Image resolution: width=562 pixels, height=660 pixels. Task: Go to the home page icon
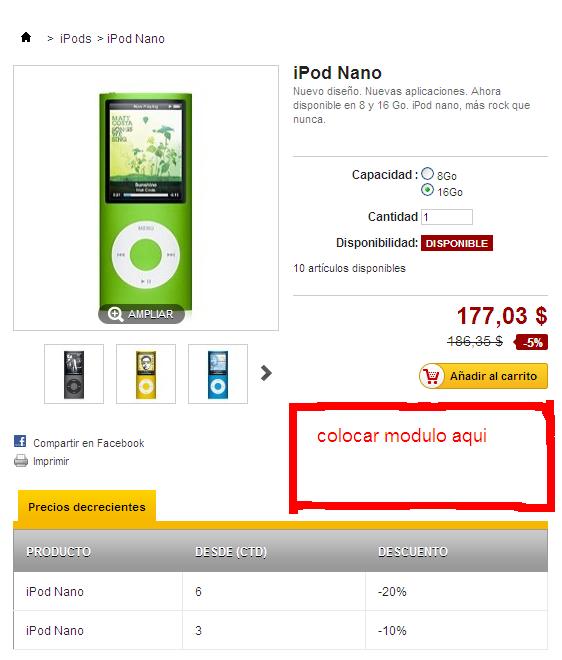(26, 37)
